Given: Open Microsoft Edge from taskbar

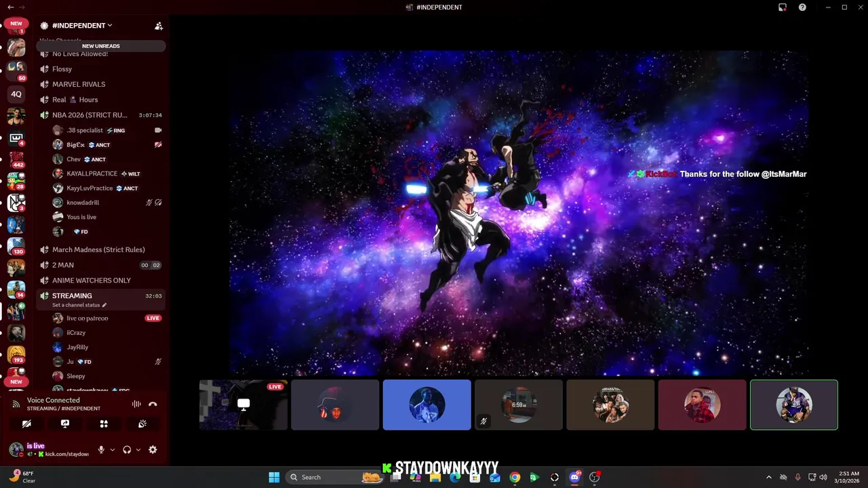Looking at the screenshot, I should [x=455, y=477].
